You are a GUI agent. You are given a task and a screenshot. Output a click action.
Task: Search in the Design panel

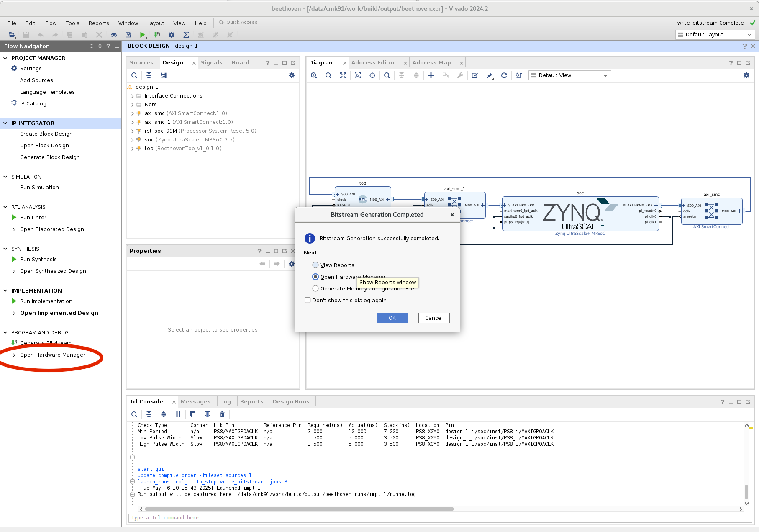coord(134,75)
